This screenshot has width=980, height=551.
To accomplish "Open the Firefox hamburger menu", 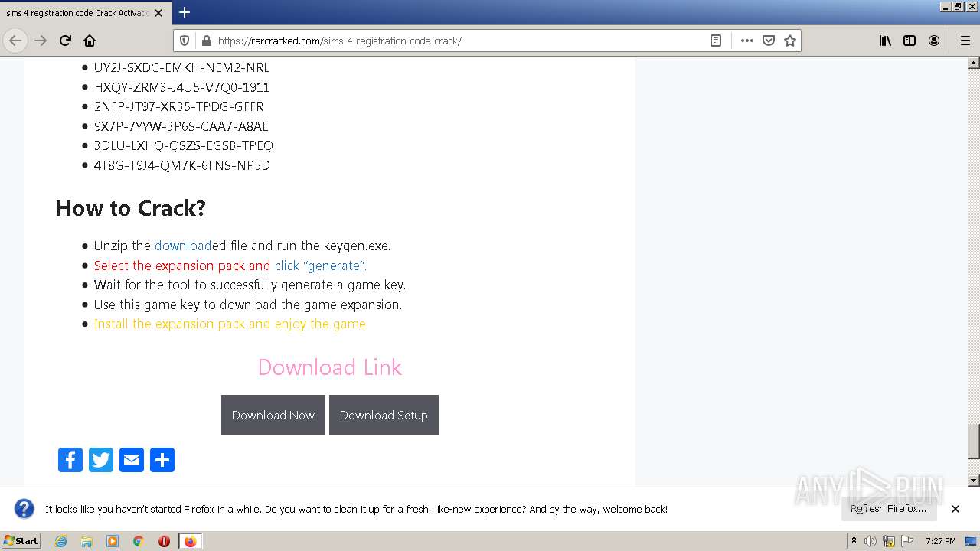I will (x=965, y=41).
